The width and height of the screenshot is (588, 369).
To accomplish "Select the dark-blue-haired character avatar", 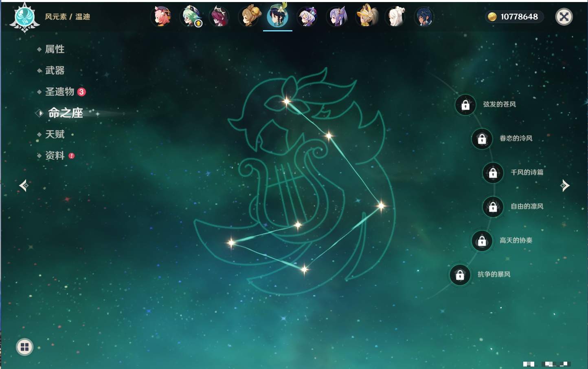I will [x=424, y=17].
